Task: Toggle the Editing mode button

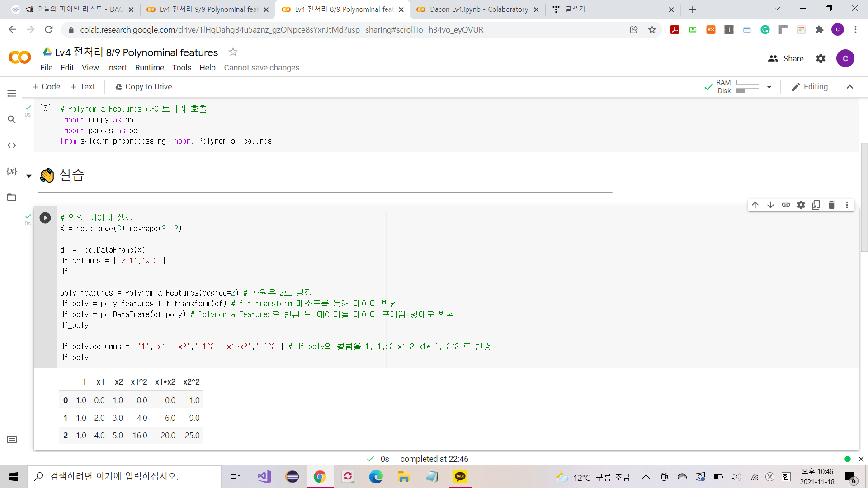Action: pos(810,87)
